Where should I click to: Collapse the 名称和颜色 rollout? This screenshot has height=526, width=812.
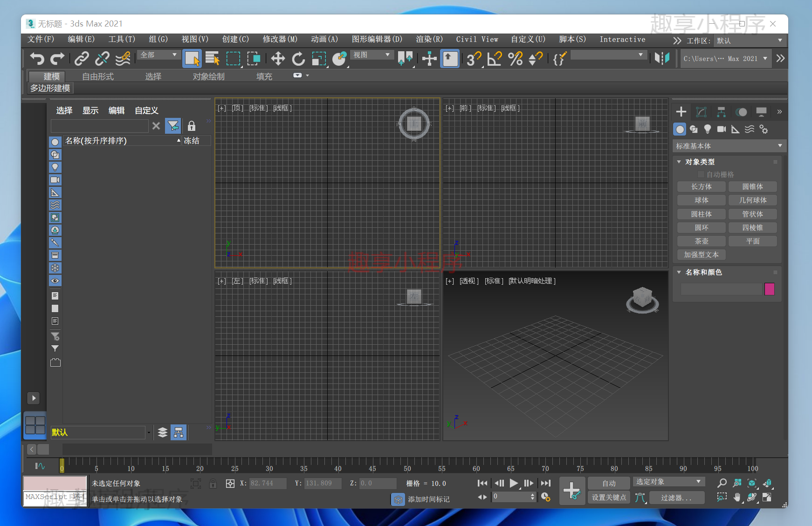[679, 272]
